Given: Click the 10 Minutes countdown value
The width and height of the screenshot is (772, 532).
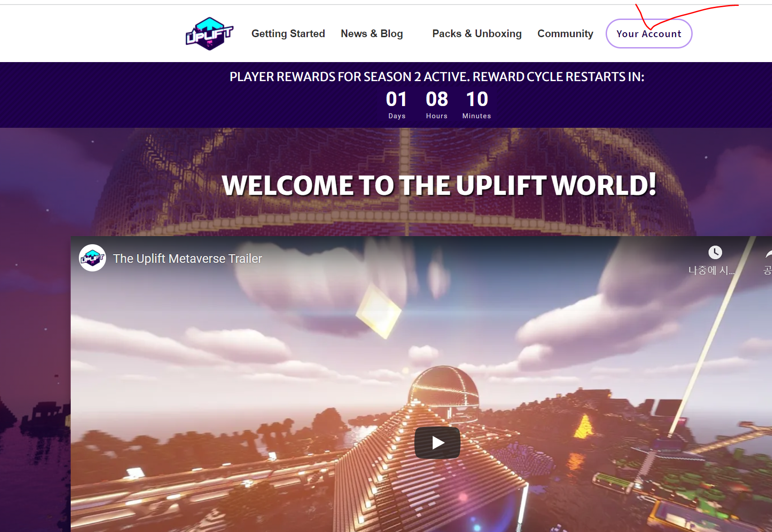Looking at the screenshot, I should (477, 99).
